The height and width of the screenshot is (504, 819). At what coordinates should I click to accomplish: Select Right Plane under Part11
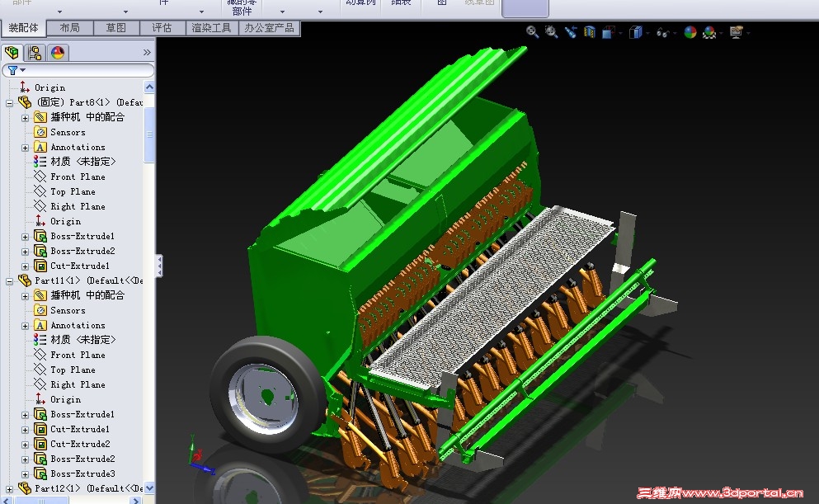click(x=78, y=385)
